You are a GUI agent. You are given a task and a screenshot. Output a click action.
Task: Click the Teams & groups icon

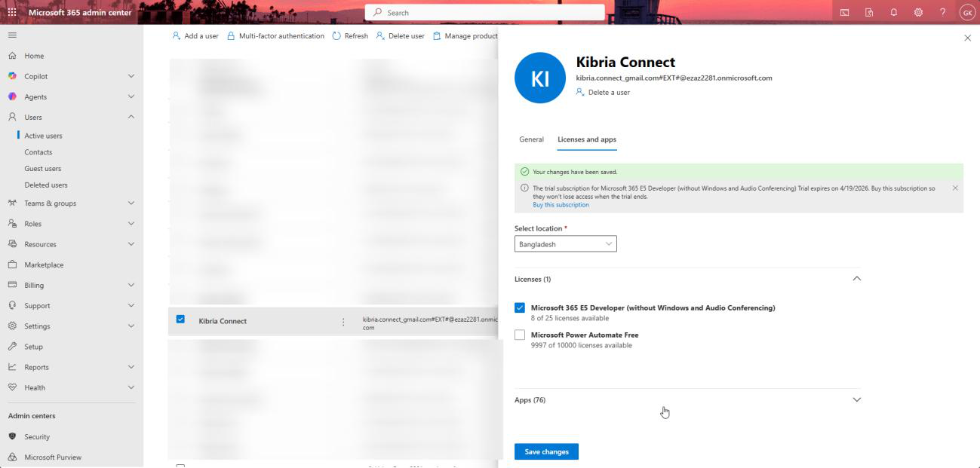point(12,203)
